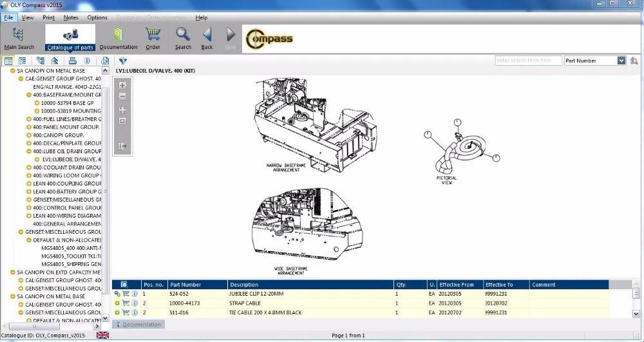
Task: Open the View menu
Action: 28,17
